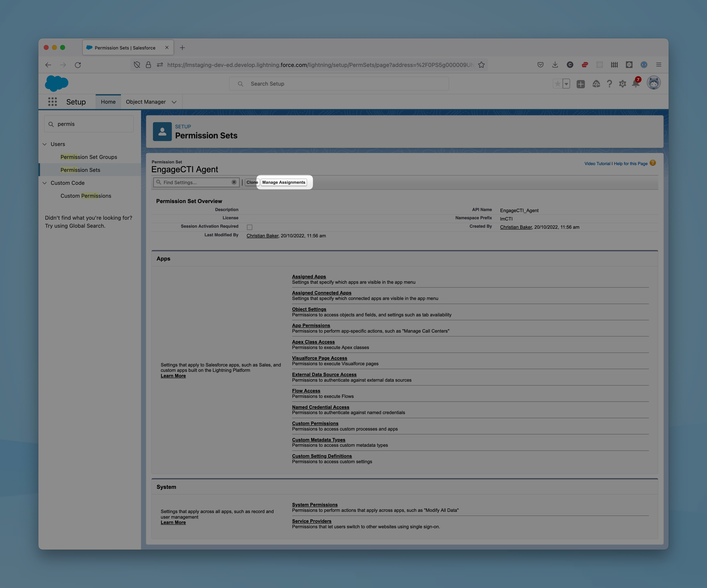Open the global actions plus icon
Viewport: 707px width, 588px height.
pyautogui.click(x=580, y=84)
